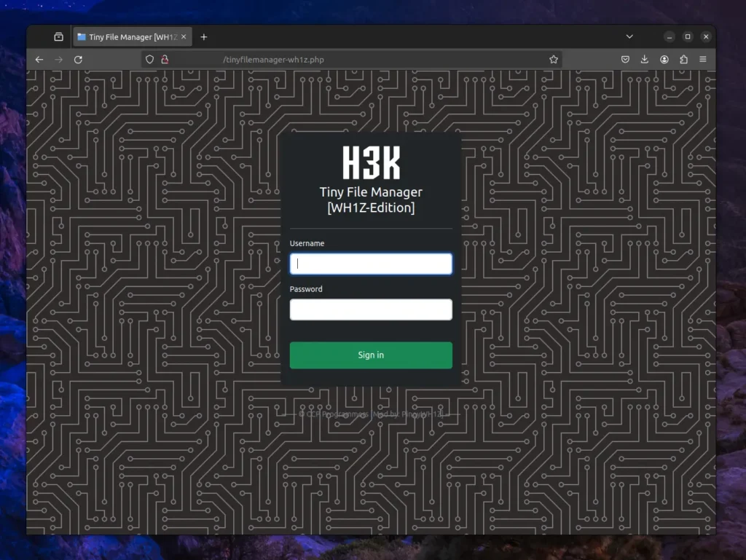Focus the Username input field
The height and width of the screenshot is (560, 746).
pos(371,264)
